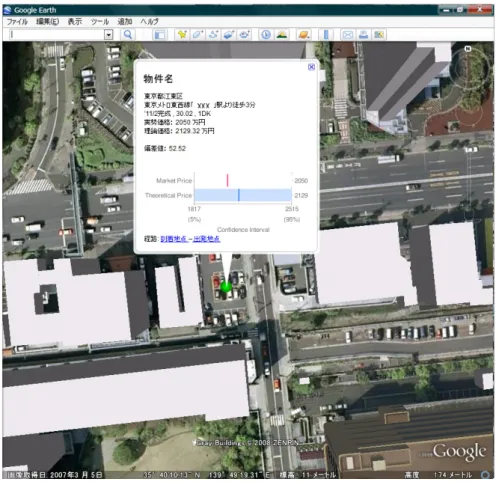The width and height of the screenshot is (499, 482).
Task: Click the north compass ring control
Action: pos(468,67)
